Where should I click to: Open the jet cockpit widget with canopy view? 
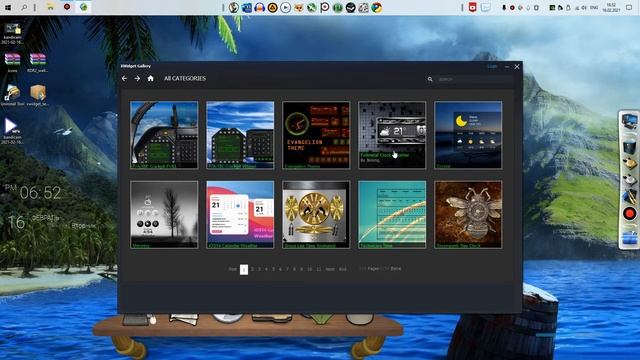[164, 135]
